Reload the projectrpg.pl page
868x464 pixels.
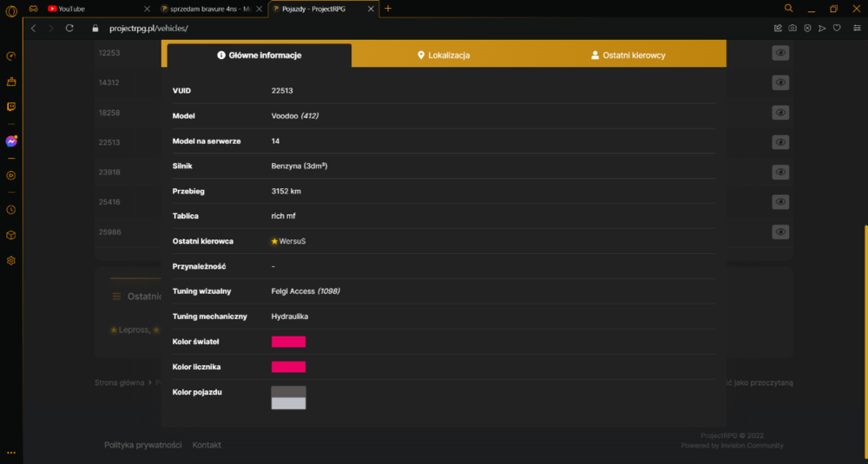[69, 29]
